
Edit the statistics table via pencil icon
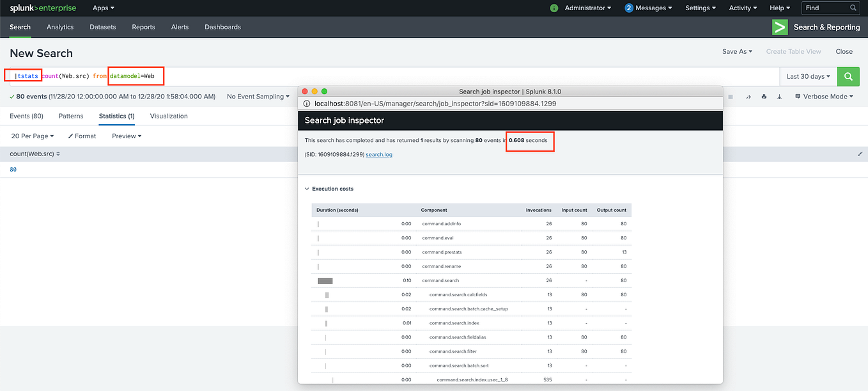tap(860, 154)
